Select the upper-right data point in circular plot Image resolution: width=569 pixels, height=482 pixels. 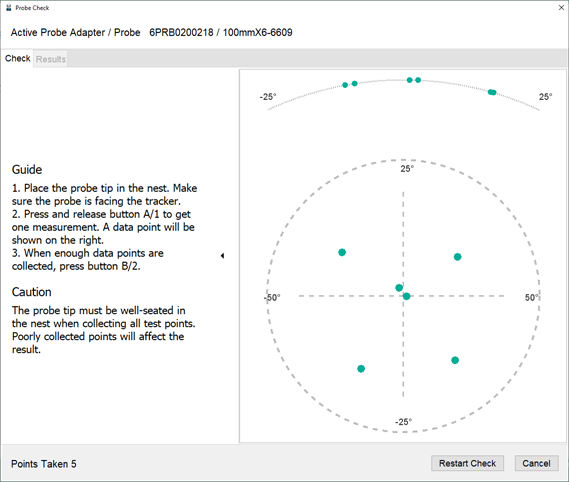[x=458, y=257]
